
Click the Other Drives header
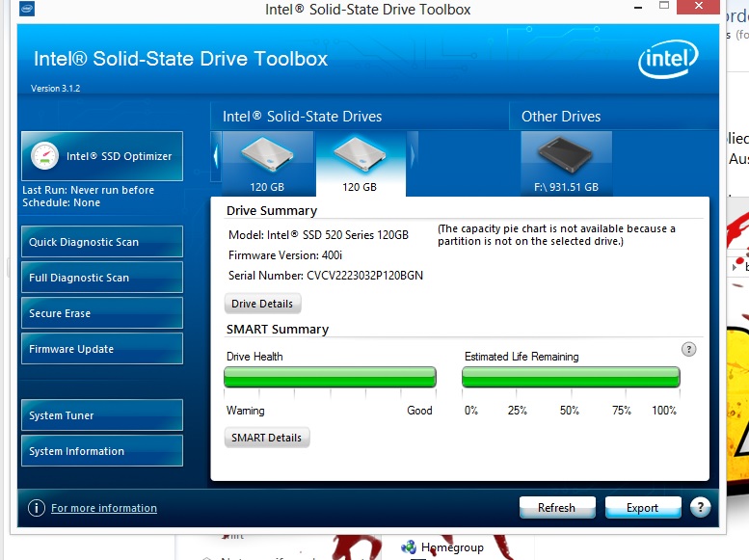561,117
